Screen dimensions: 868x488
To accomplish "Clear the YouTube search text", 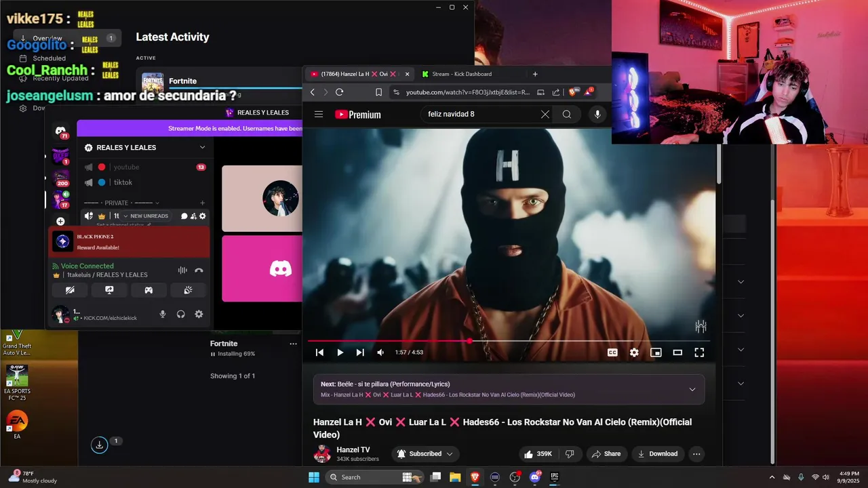I will [545, 114].
